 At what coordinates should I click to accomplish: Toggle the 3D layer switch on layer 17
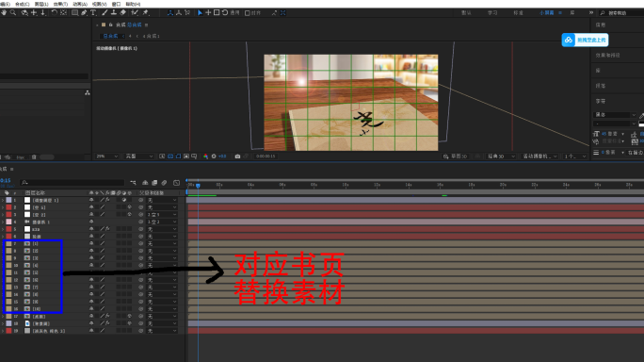coord(129,316)
